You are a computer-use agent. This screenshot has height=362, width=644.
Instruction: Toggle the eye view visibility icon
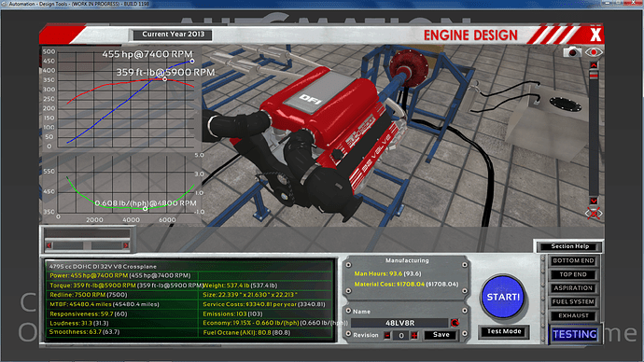594,52
